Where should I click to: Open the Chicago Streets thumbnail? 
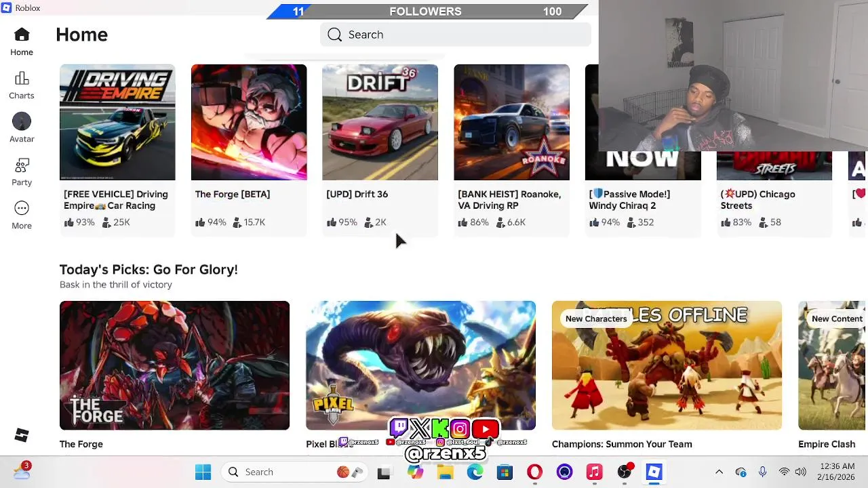click(x=774, y=166)
